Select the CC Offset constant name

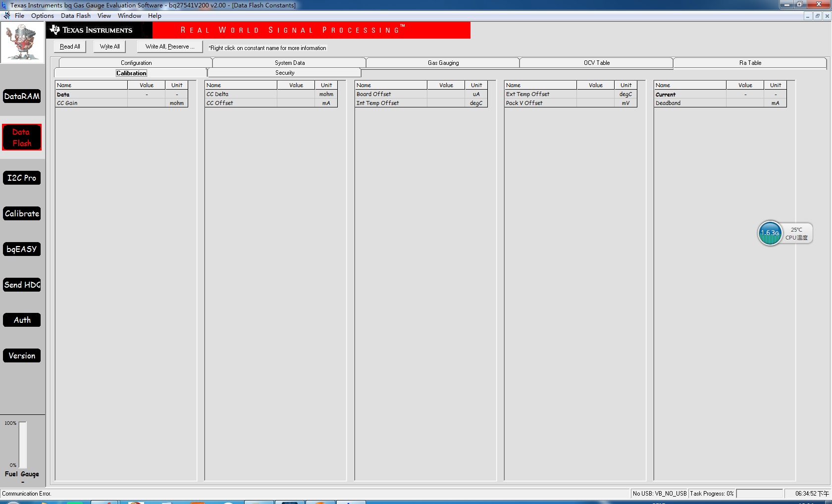coord(219,103)
